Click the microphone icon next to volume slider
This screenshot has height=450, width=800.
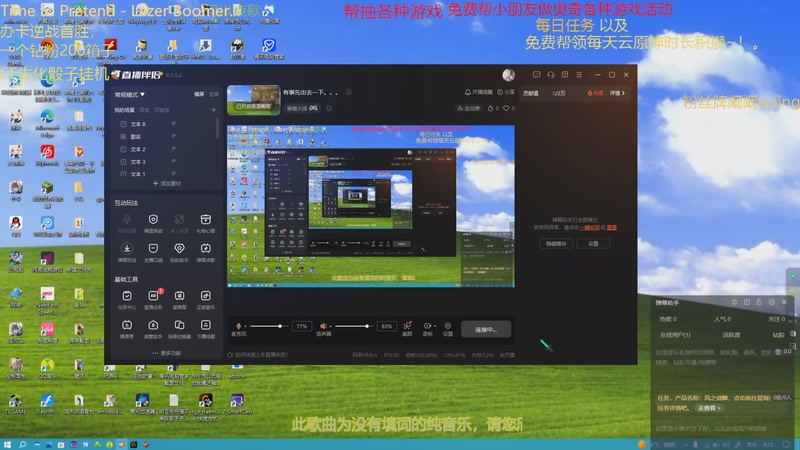point(238,326)
